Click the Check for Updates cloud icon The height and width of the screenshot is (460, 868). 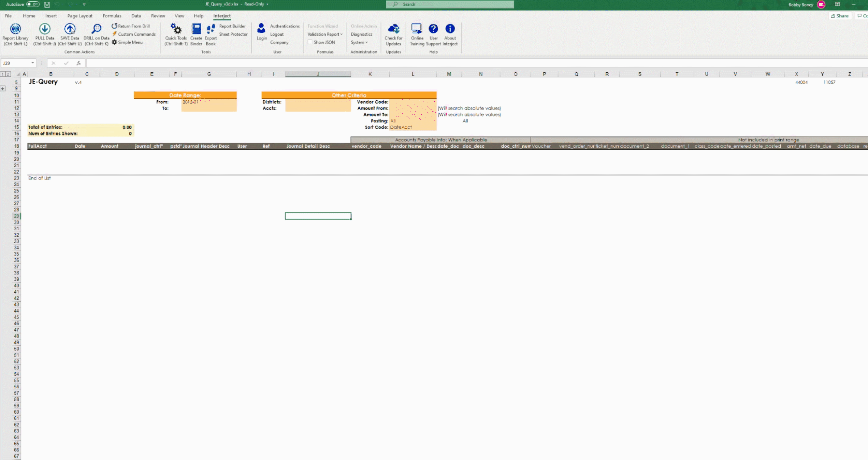tap(393, 29)
